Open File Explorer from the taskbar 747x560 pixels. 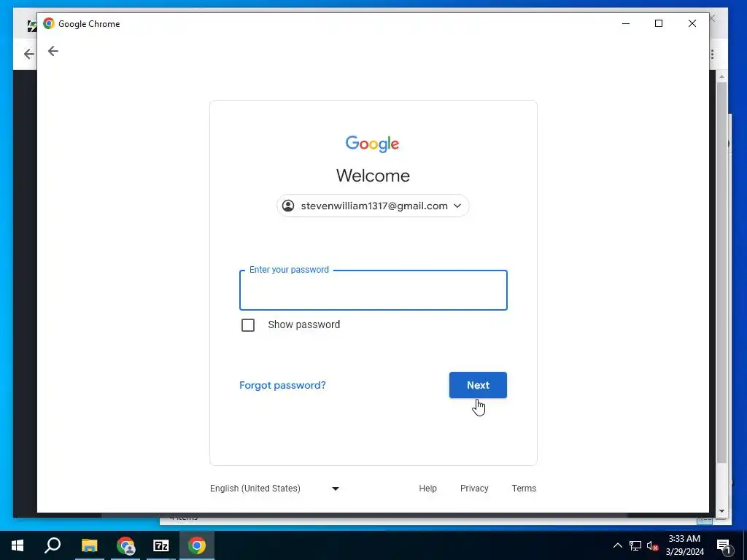click(x=89, y=545)
